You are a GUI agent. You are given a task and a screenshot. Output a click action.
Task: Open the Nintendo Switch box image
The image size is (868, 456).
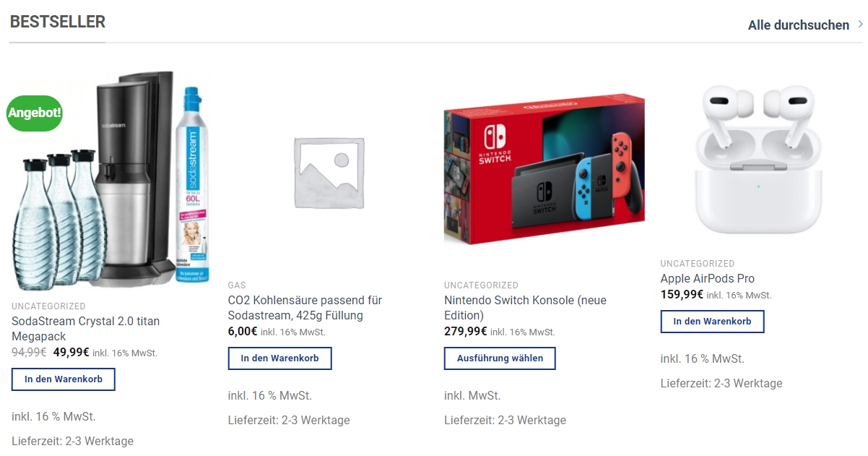click(544, 169)
